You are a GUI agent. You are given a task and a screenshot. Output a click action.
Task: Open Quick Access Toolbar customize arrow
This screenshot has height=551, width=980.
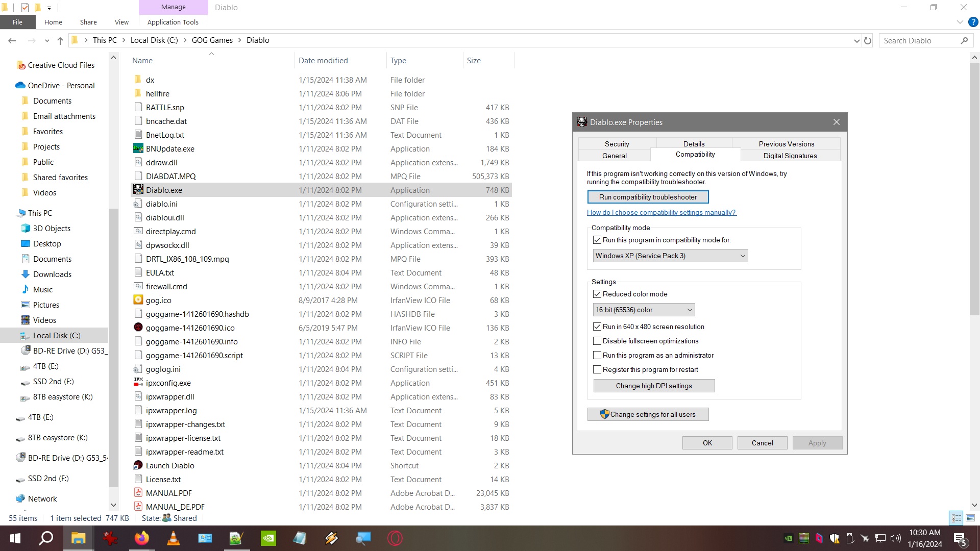49,8
